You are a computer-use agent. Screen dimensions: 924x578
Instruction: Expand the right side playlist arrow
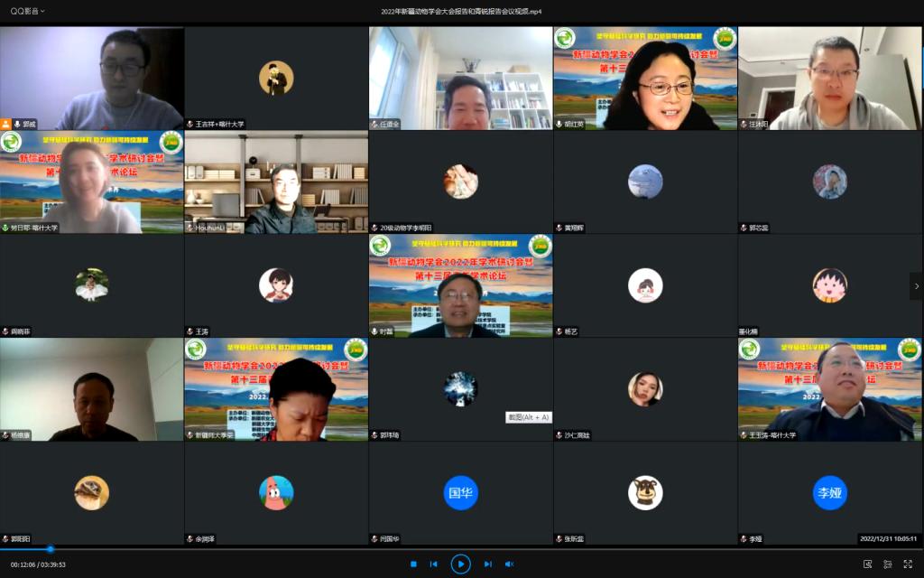(x=917, y=286)
